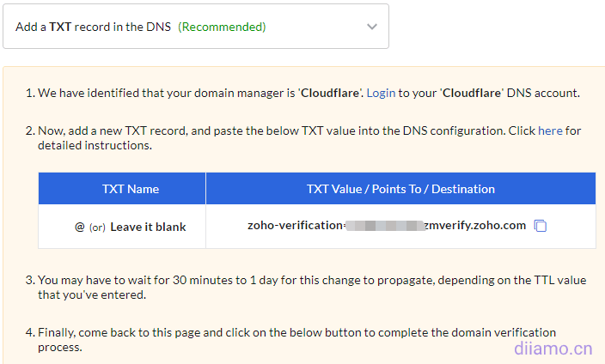The image size is (605, 364).
Task: Click the diiamo.cn watermark
Action: pyautogui.click(x=553, y=349)
